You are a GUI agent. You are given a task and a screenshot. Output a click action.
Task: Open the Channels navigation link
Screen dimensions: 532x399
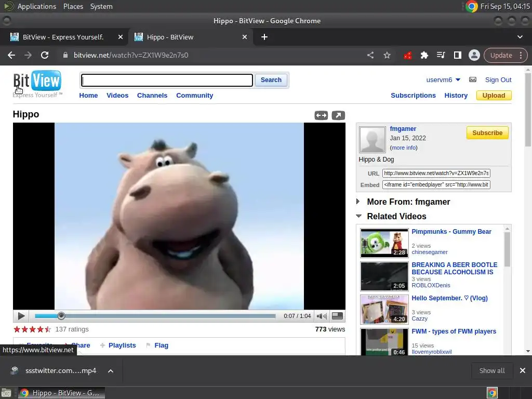point(152,96)
